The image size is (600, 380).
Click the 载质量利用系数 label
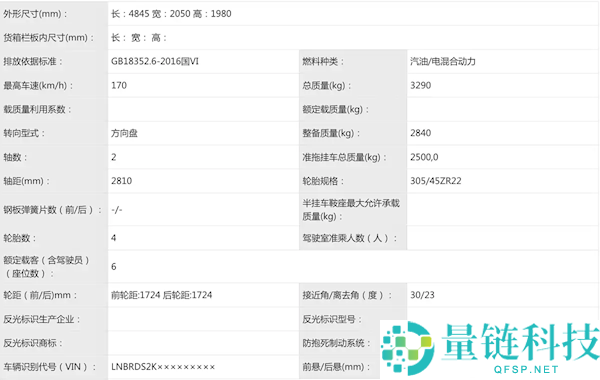pos(37,109)
